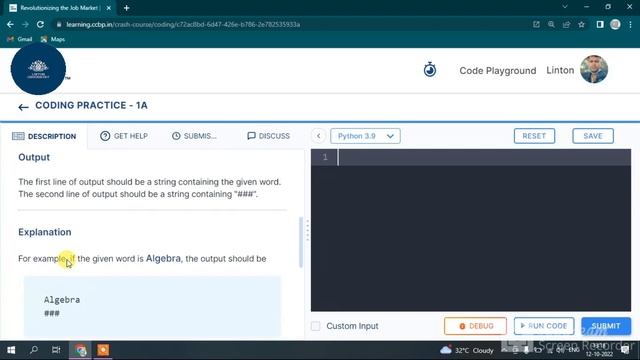Click the weather 32°C Cloudy widget

[x=467, y=350]
